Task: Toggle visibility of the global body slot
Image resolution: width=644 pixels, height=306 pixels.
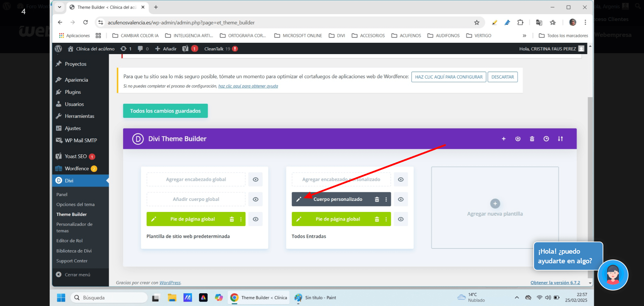Action: pyautogui.click(x=255, y=199)
